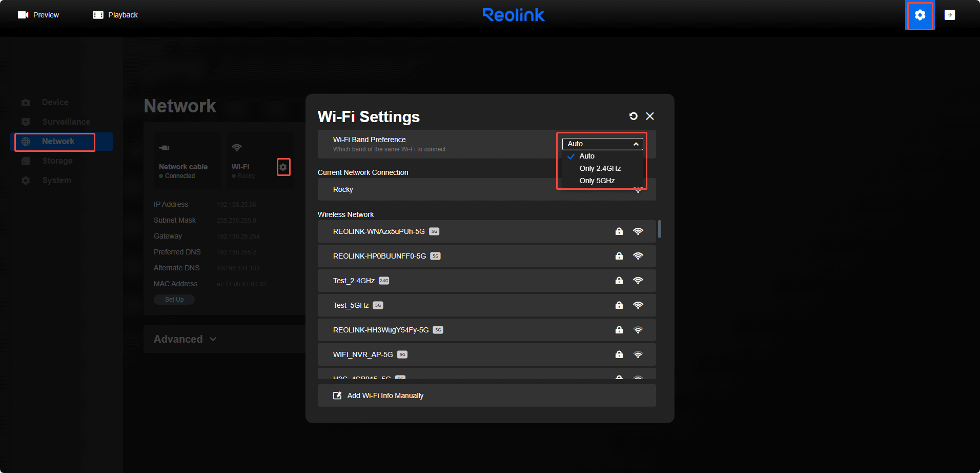
Task: Switch to the Playback tab
Action: pyautogui.click(x=115, y=14)
